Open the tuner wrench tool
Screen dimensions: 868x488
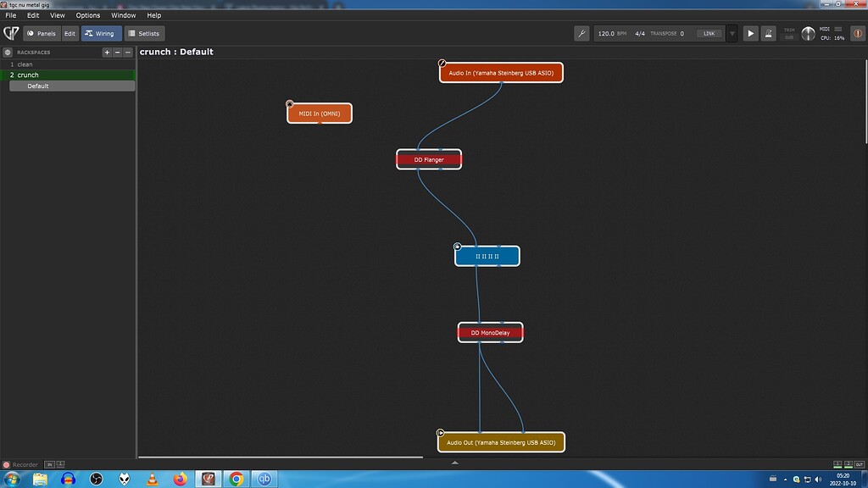coord(581,34)
